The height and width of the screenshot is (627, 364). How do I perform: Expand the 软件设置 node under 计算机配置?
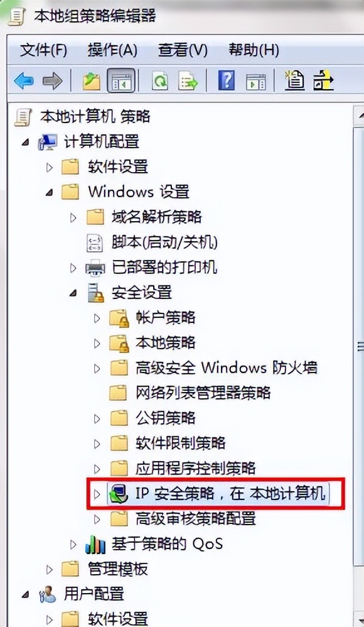point(50,167)
